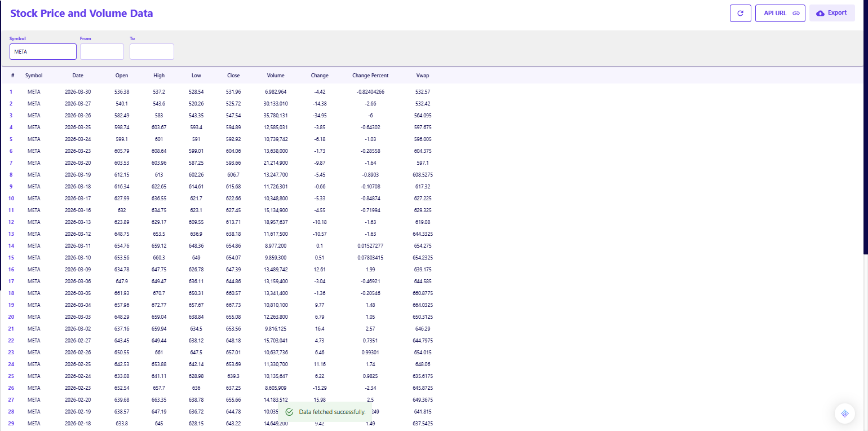Click the change value -34.95
This screenshot has width=868, height=431.
click(320, 115)
